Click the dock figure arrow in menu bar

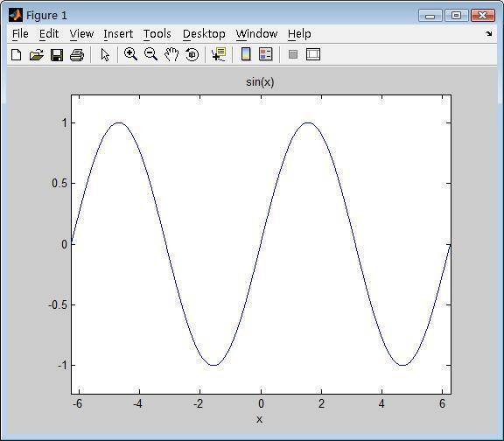tap(489, 34)
